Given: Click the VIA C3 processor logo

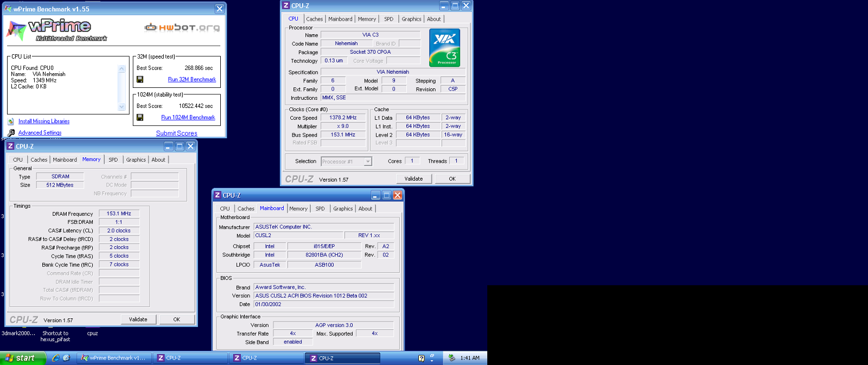Looking at the screenshot, I should coord(444,48).
